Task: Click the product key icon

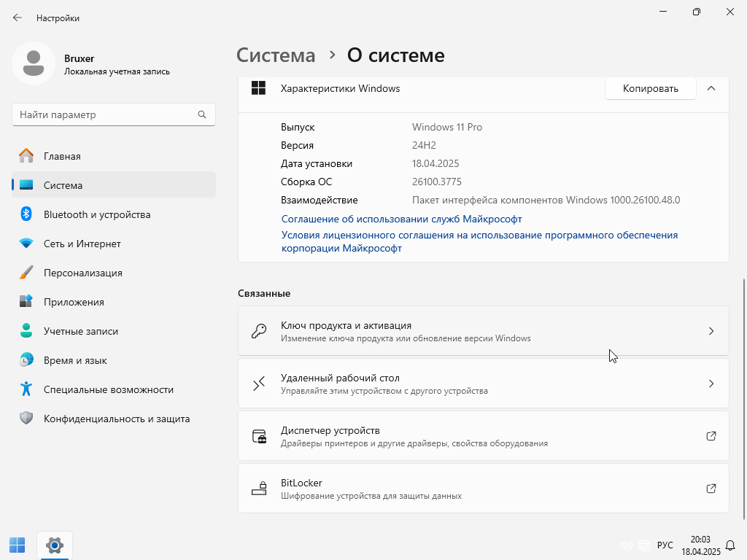Action: pyautogui.click(x=259, y=331)
